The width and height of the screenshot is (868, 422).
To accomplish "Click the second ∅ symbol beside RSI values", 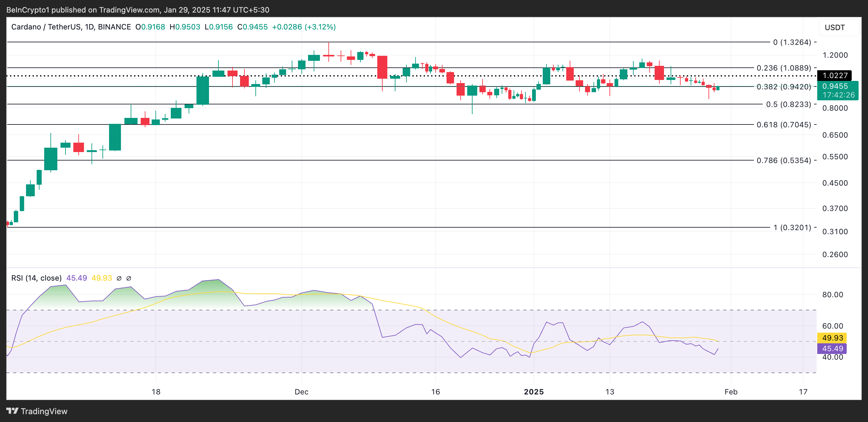I will click(129, 278).
